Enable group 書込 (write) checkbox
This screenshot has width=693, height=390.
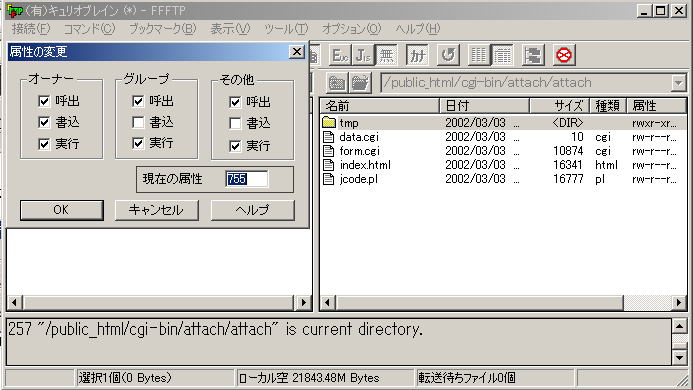point(138,122)
